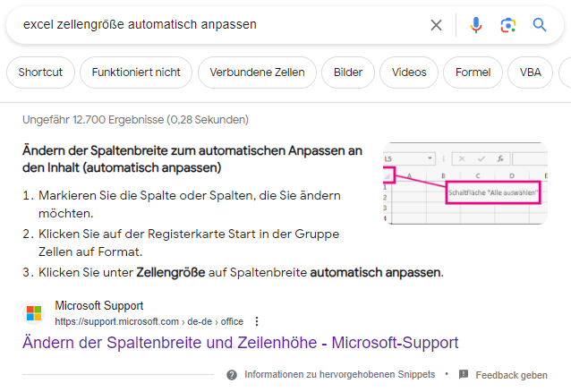The width and height of the screenshot is (571, 392).
Task: Click help icon for featured snippets info
Action: pyautogui.click(x=232, y=374)
